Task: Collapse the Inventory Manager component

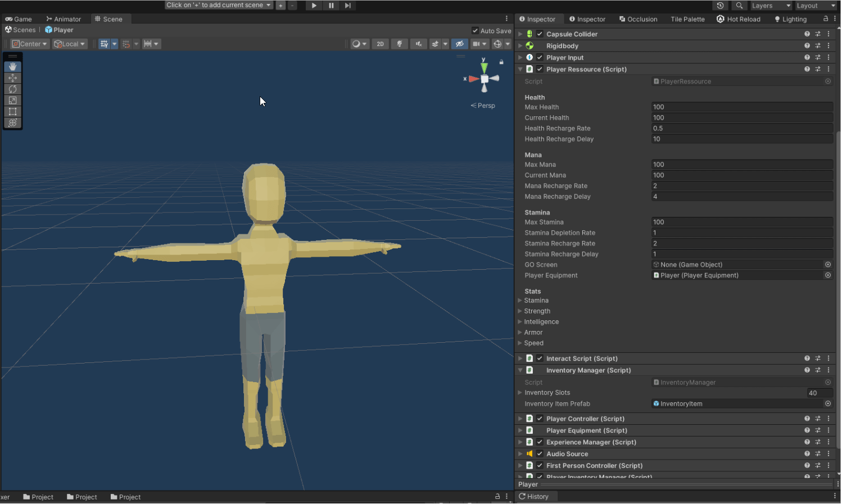Action: point(520,370)
